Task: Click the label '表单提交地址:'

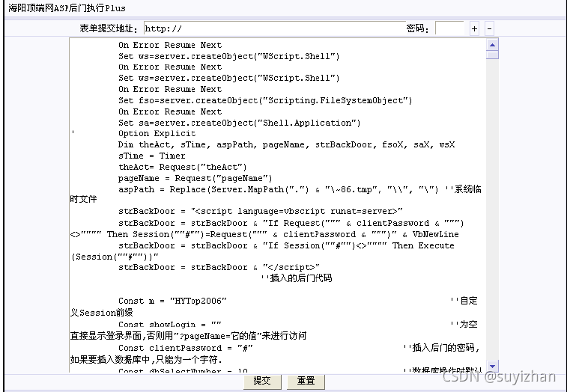Action: (x=109, y=28)
